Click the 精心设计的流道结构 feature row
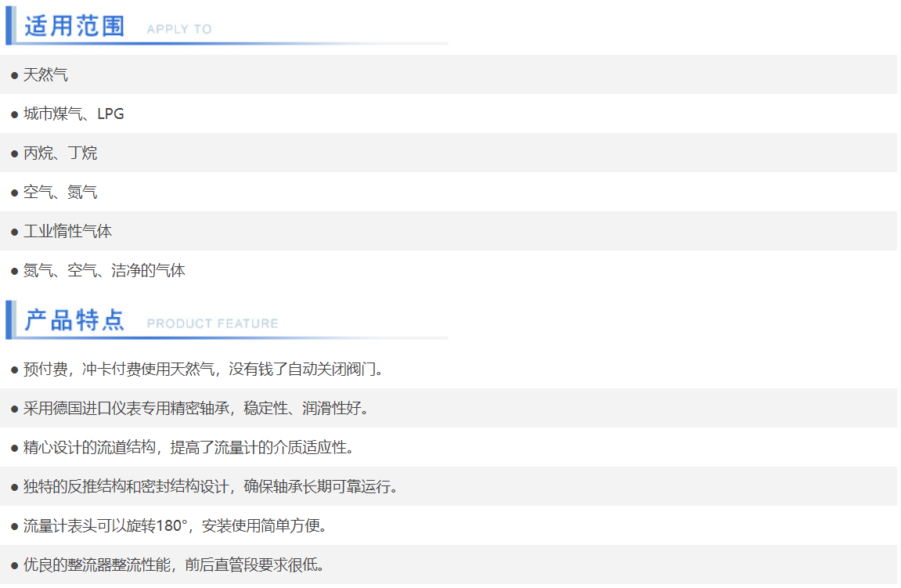The height and width of the screenshot is (588, 901). coord(189,448)
